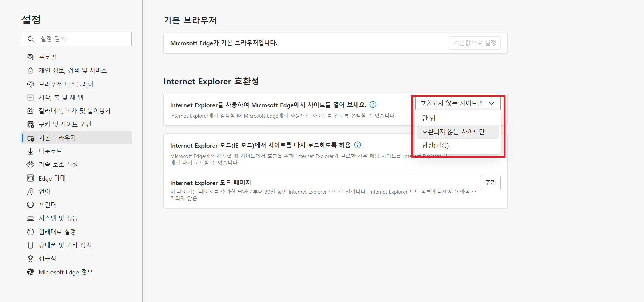
Task: Focus the 설정 검색 search field
Action: pos(76,39)
